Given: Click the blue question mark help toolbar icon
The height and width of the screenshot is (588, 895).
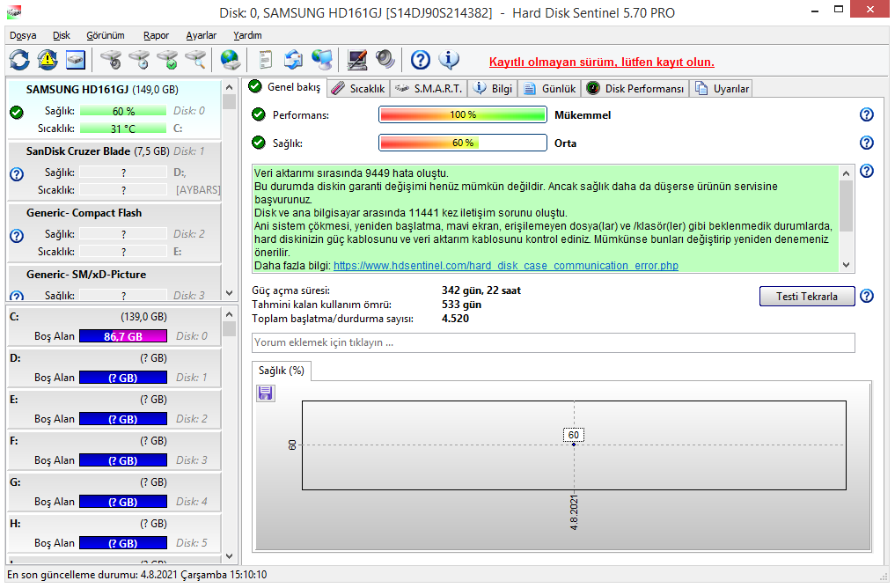Looking at the screenshot, I should click(421, 59).
